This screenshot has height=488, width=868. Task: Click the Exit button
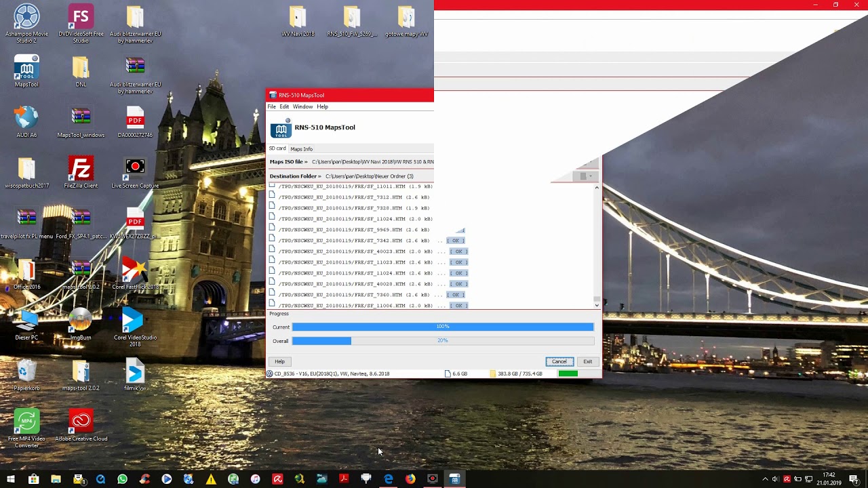(x=588, y=361)
